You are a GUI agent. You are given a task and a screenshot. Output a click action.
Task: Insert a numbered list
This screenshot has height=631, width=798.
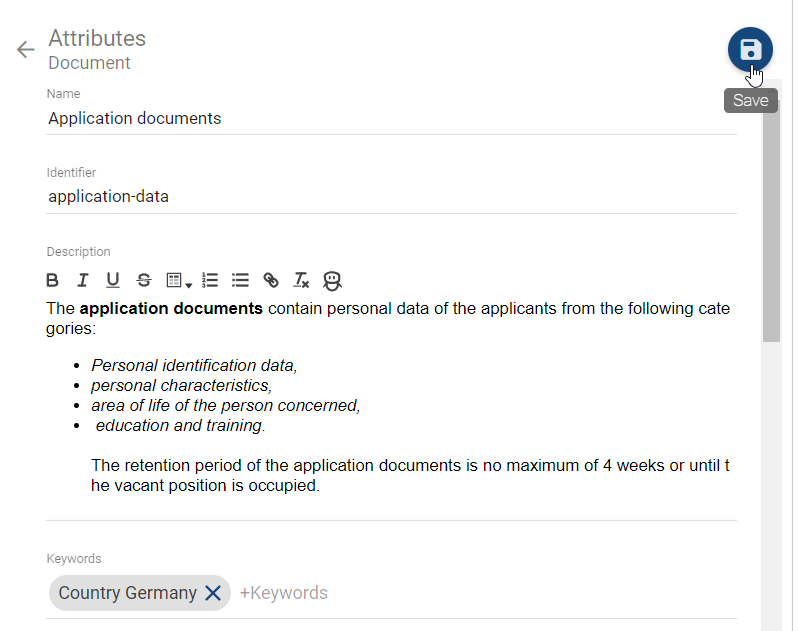click(210, 280)
